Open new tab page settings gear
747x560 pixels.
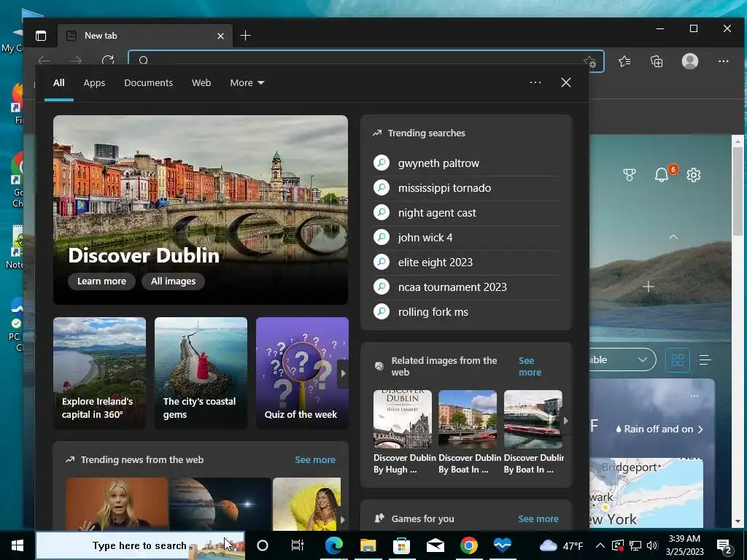(694, 175)
